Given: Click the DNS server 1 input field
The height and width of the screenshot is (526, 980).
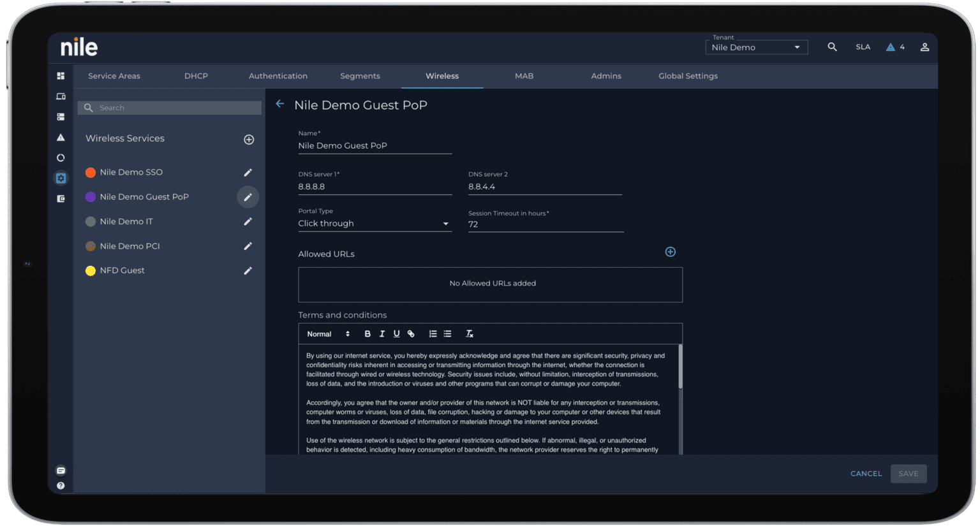Looking at the screenshot, I should (375, 187).
